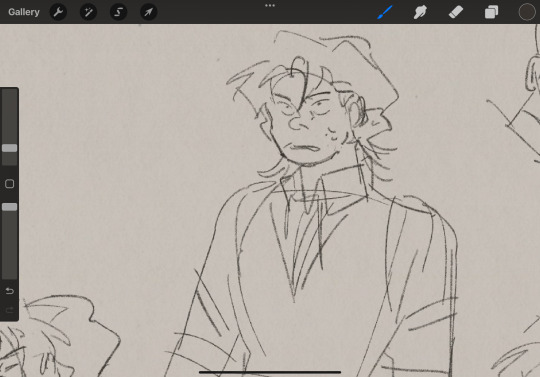Select the Eraser tool
The image size is (540, 377).
[456, 12]
